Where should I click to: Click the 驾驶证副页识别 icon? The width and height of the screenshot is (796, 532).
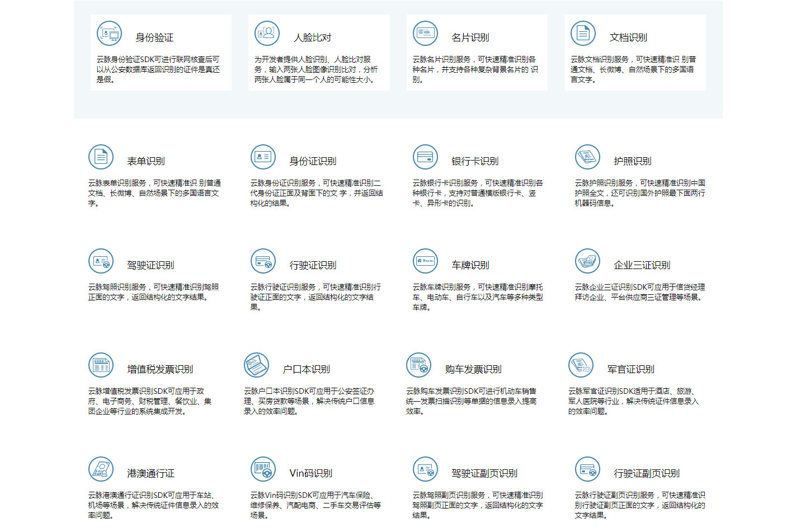point(425,469)
